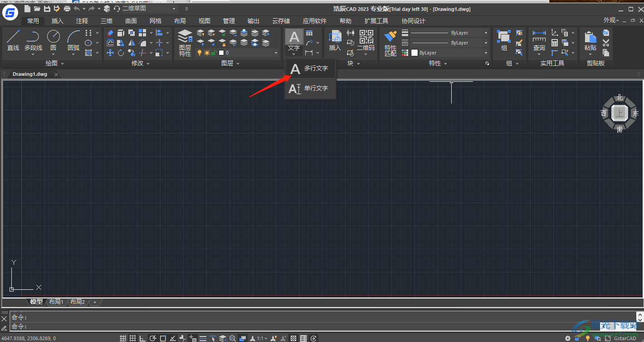Open the annotation scale 1:1 dropdown
Screen dimensions: 644x342
262,338
